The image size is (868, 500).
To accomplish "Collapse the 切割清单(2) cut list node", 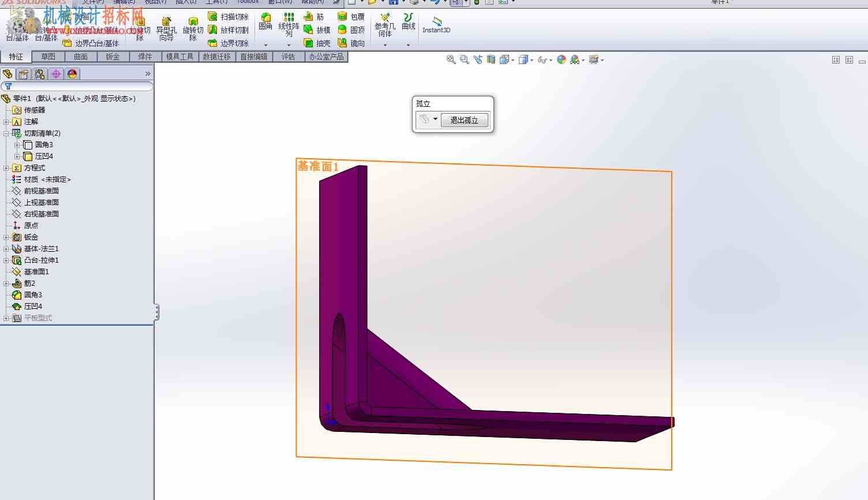I will (6, 133).
